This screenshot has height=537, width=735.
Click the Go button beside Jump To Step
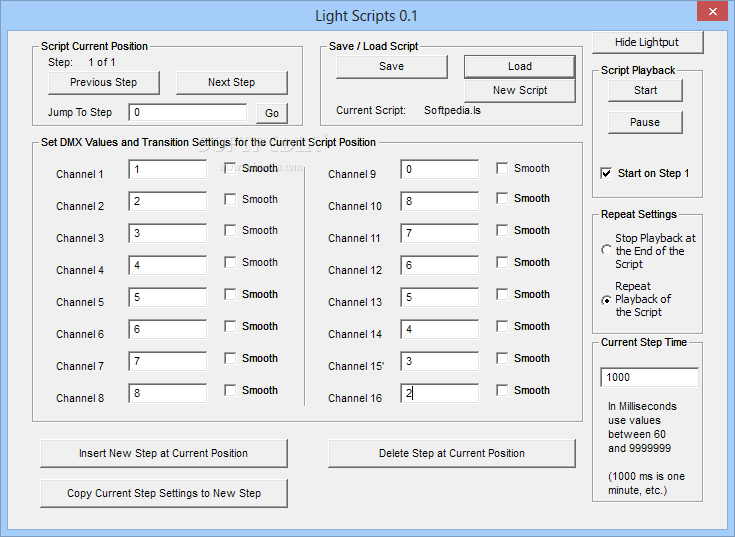[x=272, y=113]
